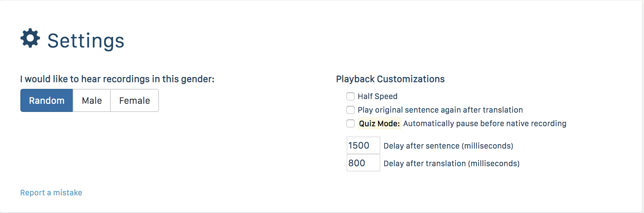Click the Settings gear icon
Image resolution: width=644 pixels, height=213 pixels.
[30, 38]
